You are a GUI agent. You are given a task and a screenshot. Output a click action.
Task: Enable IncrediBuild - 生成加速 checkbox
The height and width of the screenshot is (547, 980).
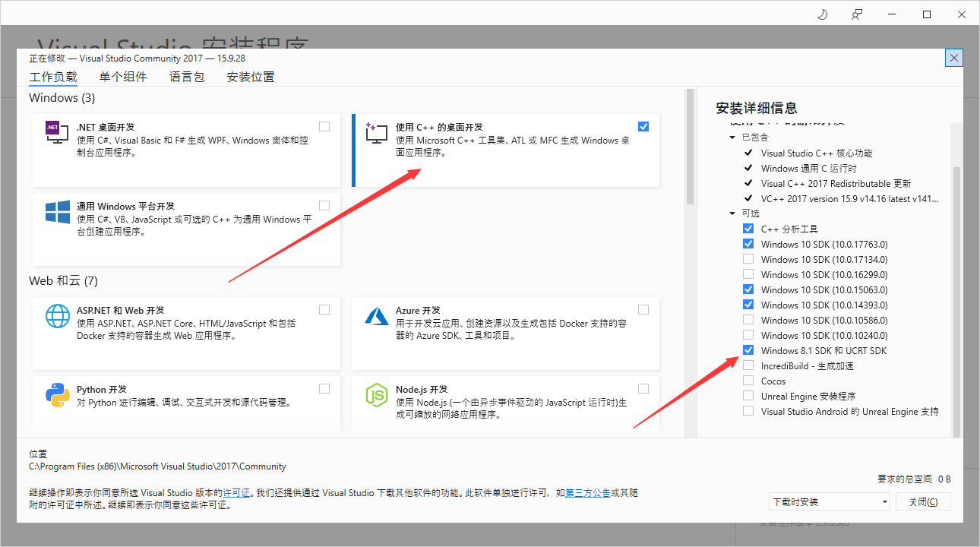pyautogui.click(x=748, y=365)
